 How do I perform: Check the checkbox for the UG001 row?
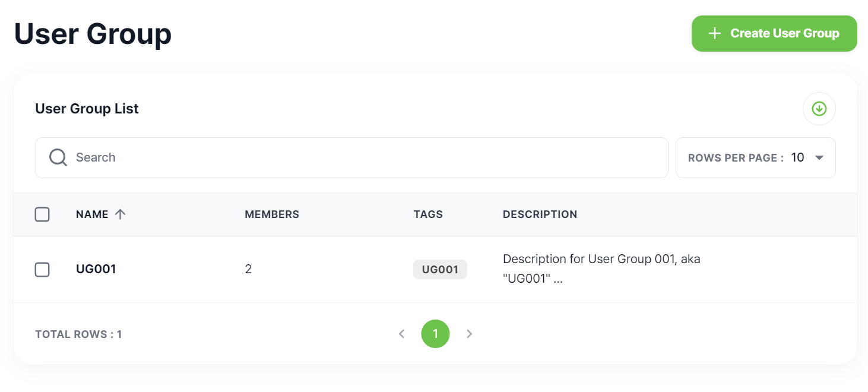pos(42,269)
